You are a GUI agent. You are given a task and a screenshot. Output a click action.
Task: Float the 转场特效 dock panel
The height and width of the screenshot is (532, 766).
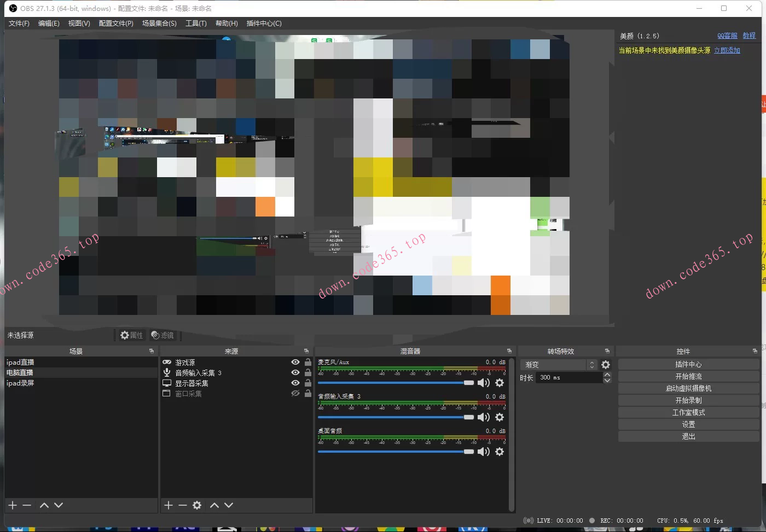point(607,351)
